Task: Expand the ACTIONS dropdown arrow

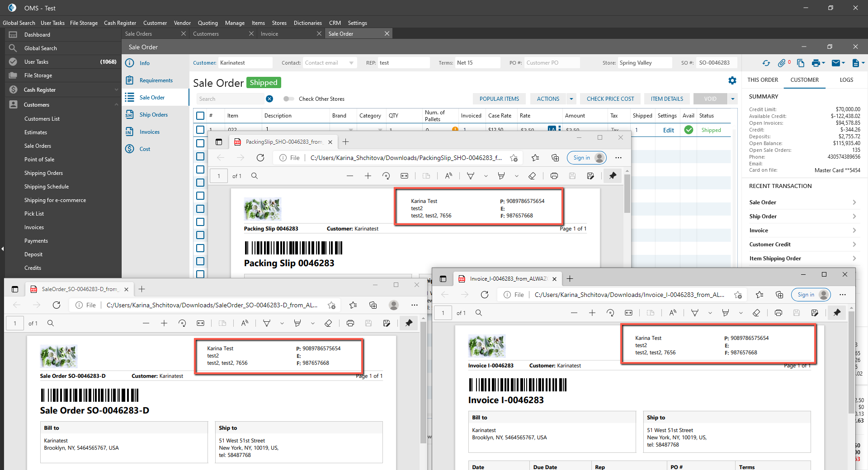Action: pyautogui.click(x=571, y=99)
